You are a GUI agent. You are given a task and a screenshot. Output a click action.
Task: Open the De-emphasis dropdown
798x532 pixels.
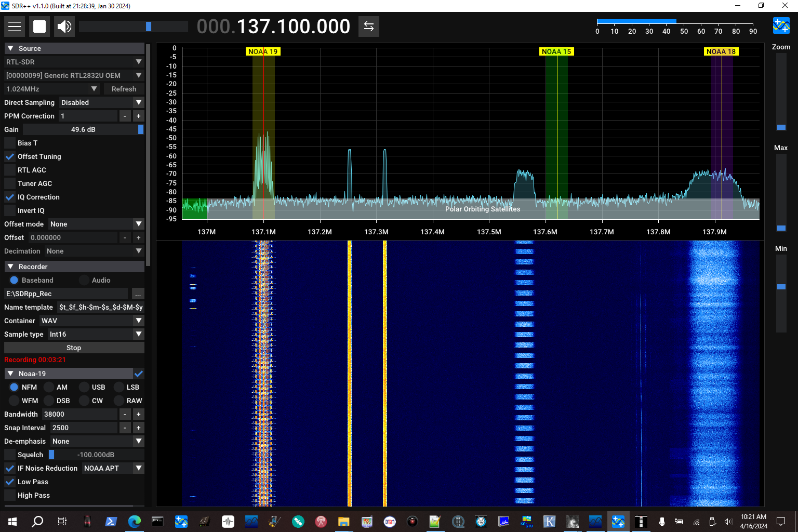(x=97, y=441)
